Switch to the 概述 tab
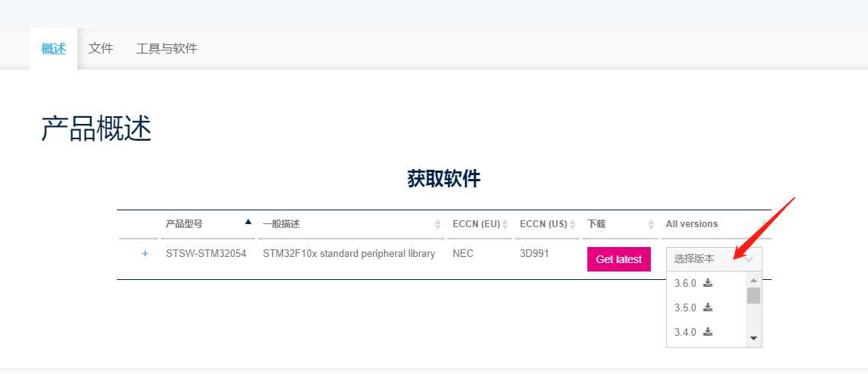 tap(54, 49)
